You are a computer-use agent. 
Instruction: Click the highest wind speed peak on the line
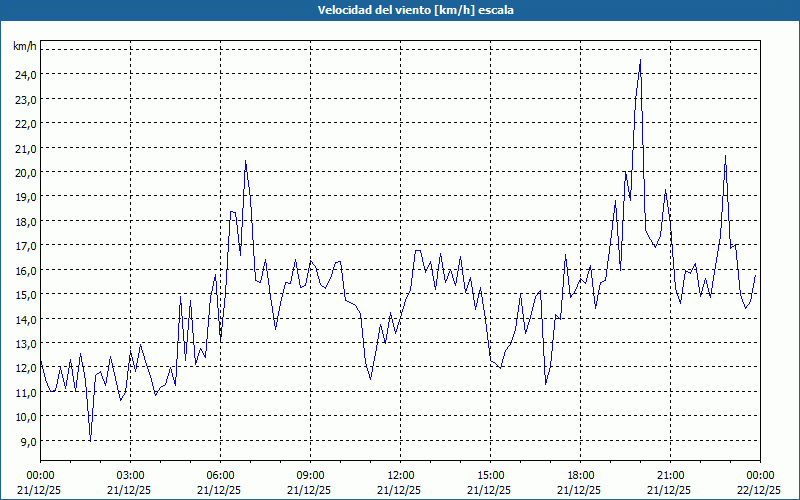point(640,61)
